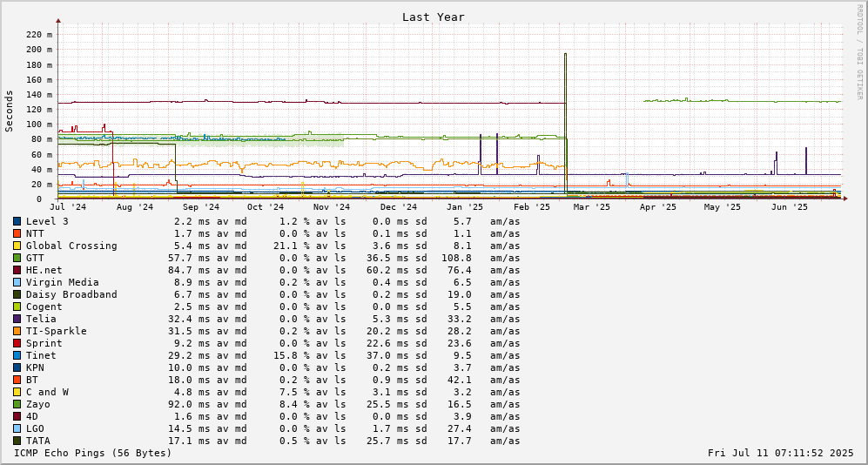Image resolution: width=868 pixels, height=465 pixels.
Task: Click the HE.net legend color swatch
Action: click(17, 270)
